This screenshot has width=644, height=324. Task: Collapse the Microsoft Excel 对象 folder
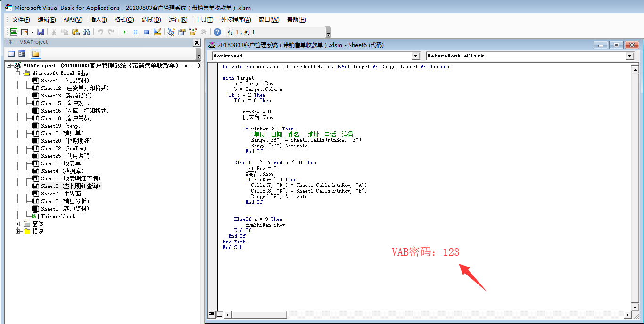click(x=18, y=73)
